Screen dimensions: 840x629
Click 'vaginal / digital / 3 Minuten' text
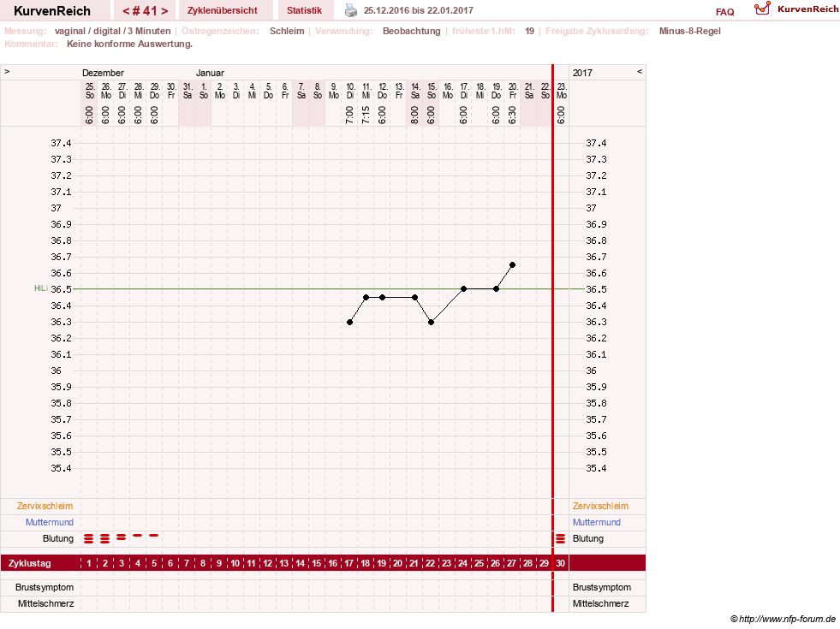click(x=112, y=31)
